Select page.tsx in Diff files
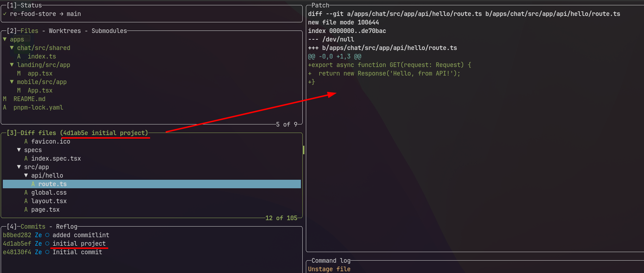Viewport: 644px width, 273px height. (45, 210)
